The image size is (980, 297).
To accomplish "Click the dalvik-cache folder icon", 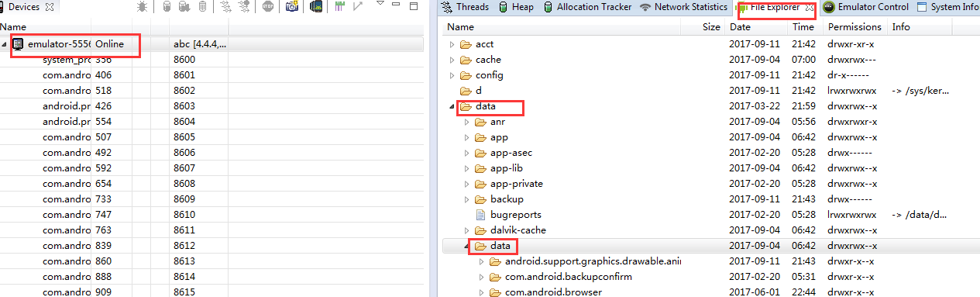I will point(480,230).
